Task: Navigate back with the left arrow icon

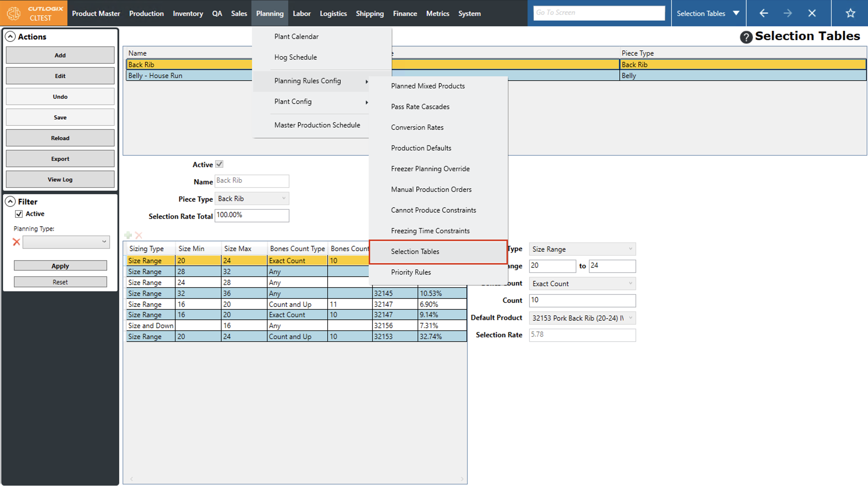Action: click(764, 13)
